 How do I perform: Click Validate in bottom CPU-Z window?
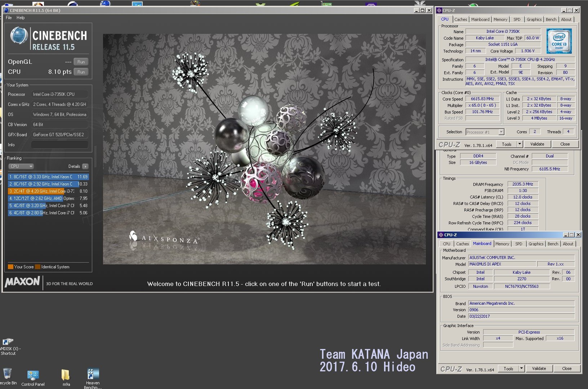point(539,368)
